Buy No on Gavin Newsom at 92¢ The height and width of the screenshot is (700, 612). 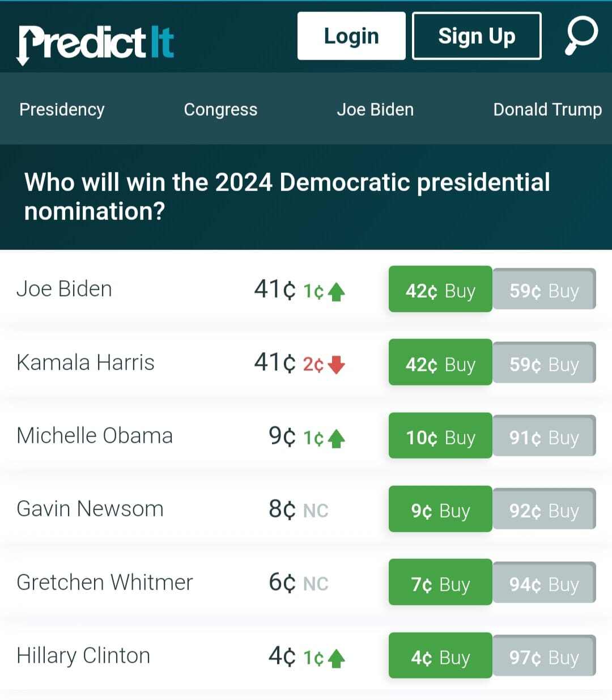544,509
